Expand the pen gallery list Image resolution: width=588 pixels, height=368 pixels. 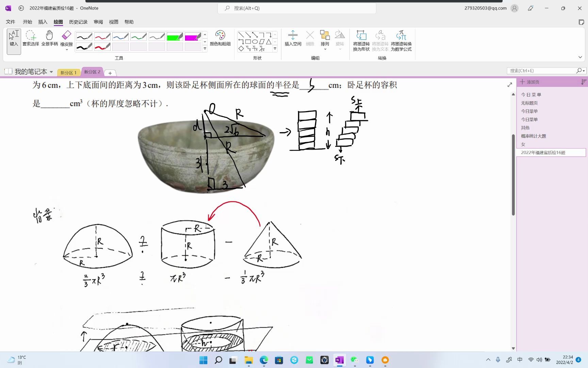(x=205, y=48)
